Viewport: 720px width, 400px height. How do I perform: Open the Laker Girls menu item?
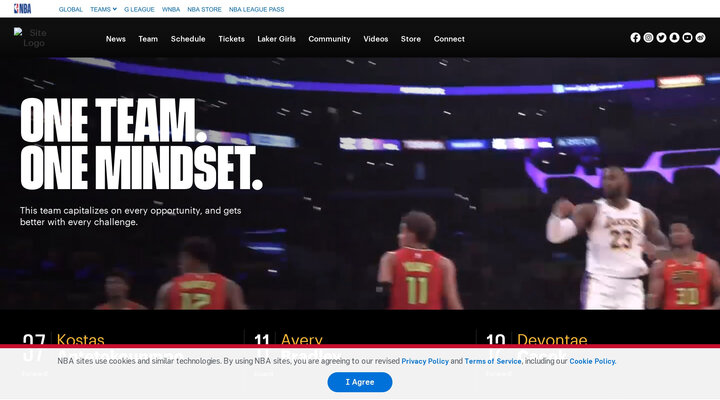276,39
